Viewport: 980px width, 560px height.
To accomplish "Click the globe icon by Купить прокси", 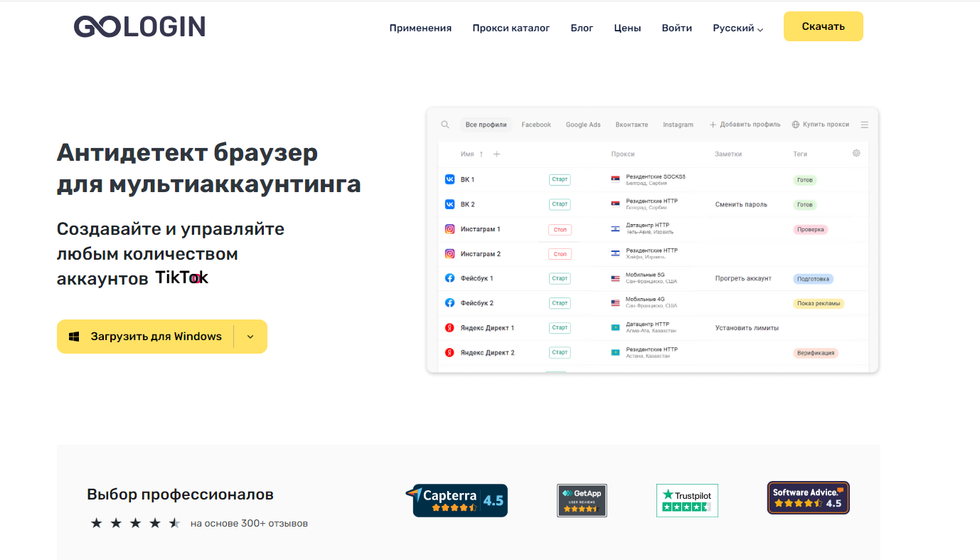I will pyautogui.click(x=796, y=125).
